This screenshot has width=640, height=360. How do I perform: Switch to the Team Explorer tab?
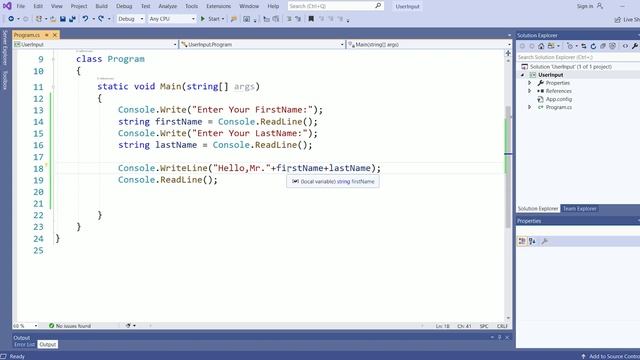580,209
